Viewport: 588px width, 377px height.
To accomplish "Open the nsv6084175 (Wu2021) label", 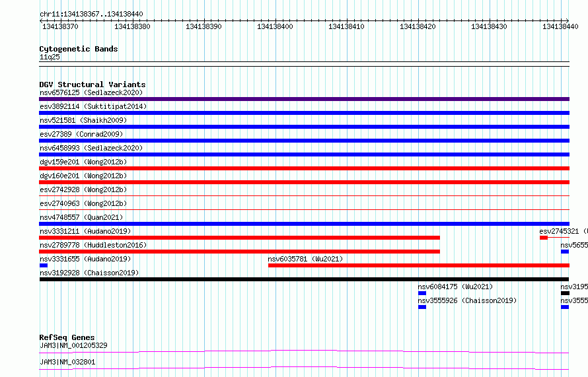I will coord(455,287).
